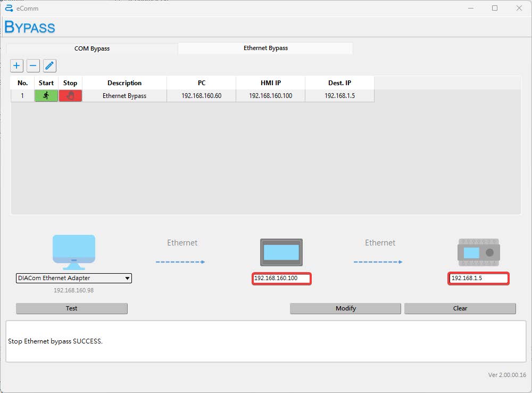Image resolution: width=532 pixels, height=393 pixels.
Task: Click the status message log area
Action: pos(265,341)
